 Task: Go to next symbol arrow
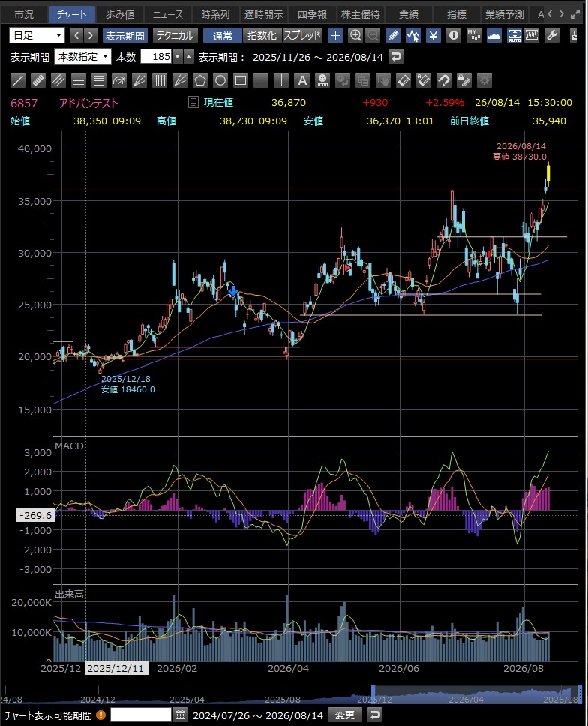point(91,35)
